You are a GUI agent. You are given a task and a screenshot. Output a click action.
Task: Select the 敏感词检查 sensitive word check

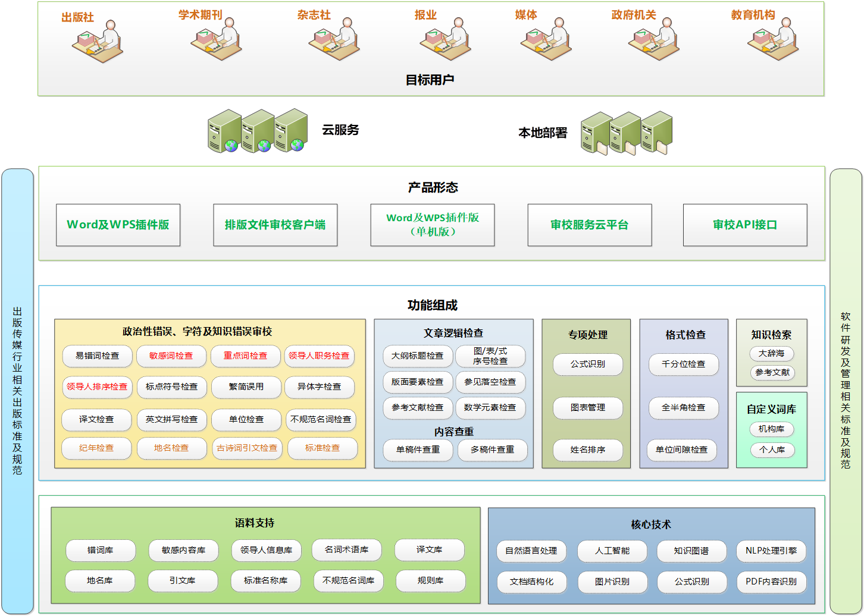pyautogui.click(x=171, y=356)
